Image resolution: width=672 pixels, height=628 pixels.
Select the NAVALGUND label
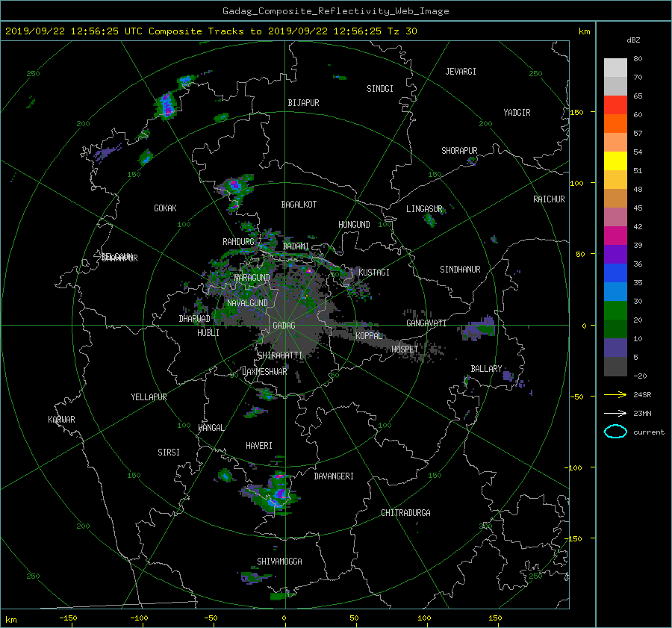click(247, 303)
